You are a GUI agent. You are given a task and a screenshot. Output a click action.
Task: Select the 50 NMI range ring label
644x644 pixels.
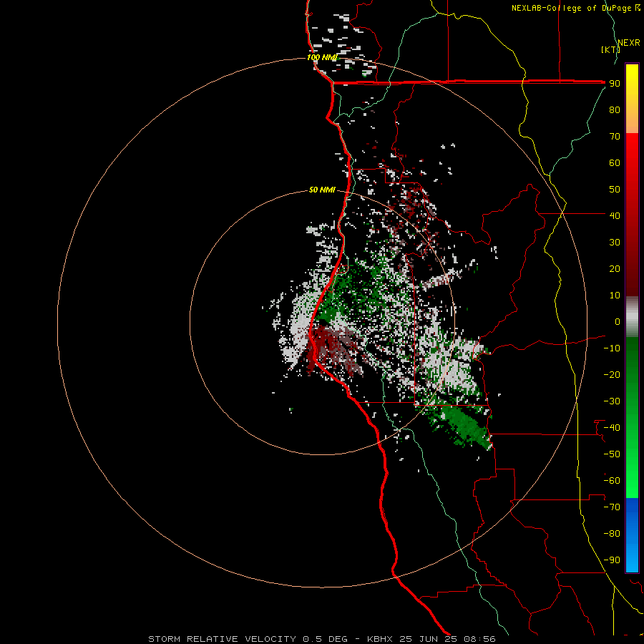[x=322, y=190]
